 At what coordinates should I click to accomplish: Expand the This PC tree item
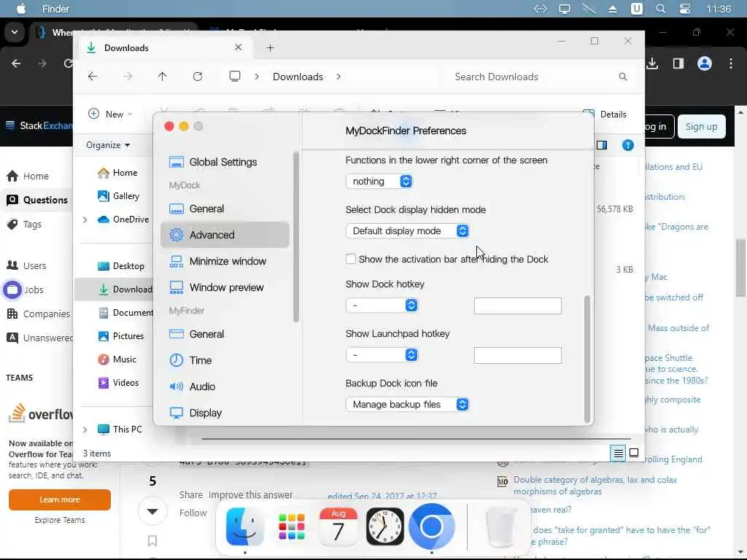pos(85,429)
